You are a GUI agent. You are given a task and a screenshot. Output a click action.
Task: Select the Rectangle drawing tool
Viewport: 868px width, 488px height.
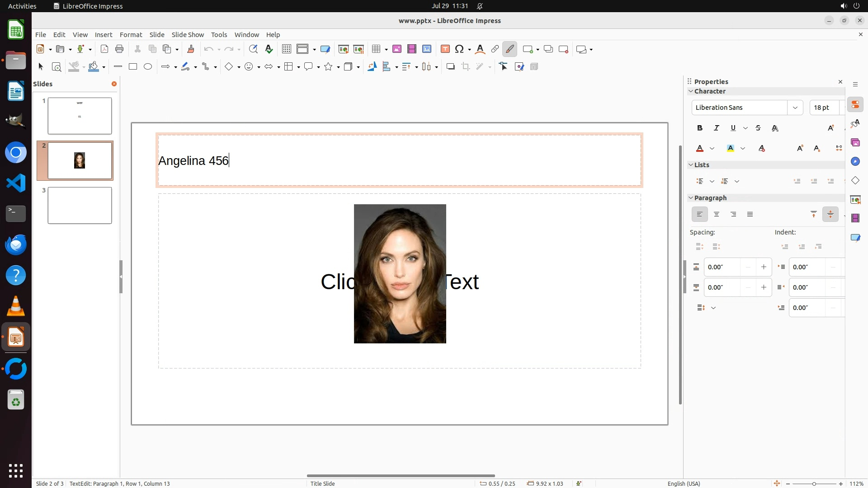[x=133, y=67]
